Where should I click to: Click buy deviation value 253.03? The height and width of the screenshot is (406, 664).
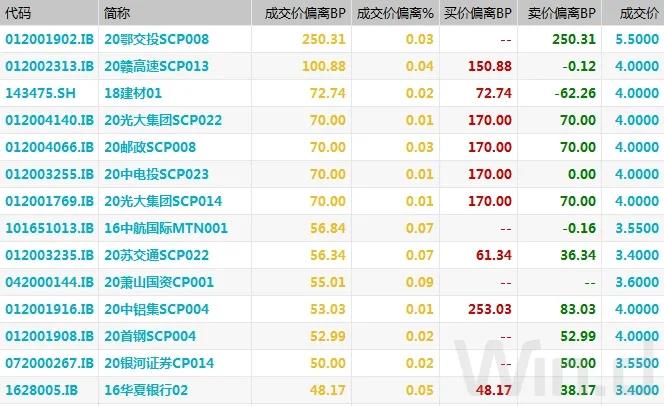pyautogui.click(x=490, y=309)
